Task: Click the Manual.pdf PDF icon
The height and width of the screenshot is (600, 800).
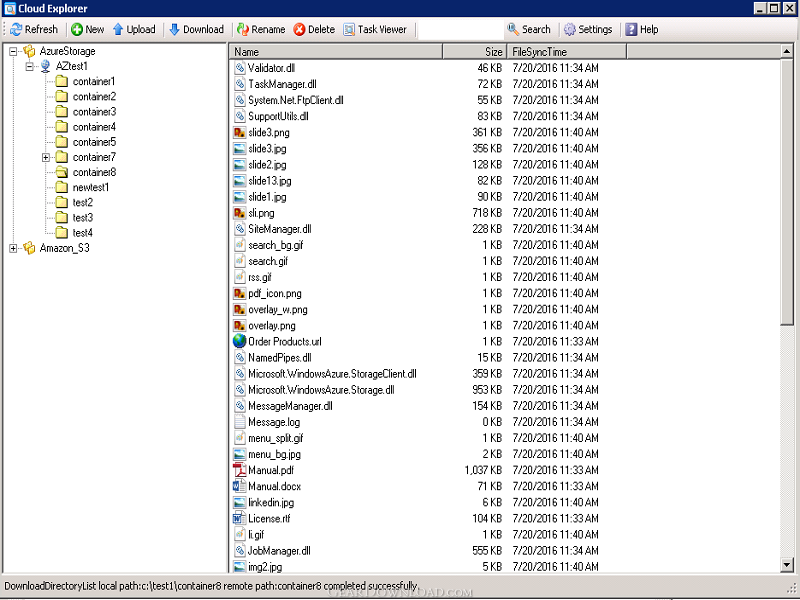Action: (x=239, y=470)
